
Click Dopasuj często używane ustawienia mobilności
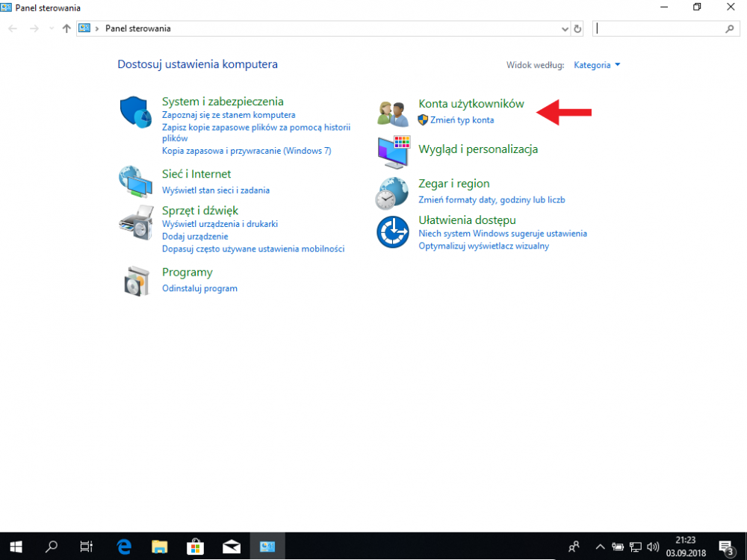[x=253, y=249]
